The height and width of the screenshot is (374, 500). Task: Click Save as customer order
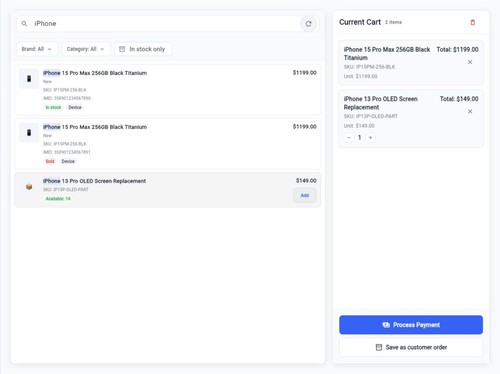(411, 347)
